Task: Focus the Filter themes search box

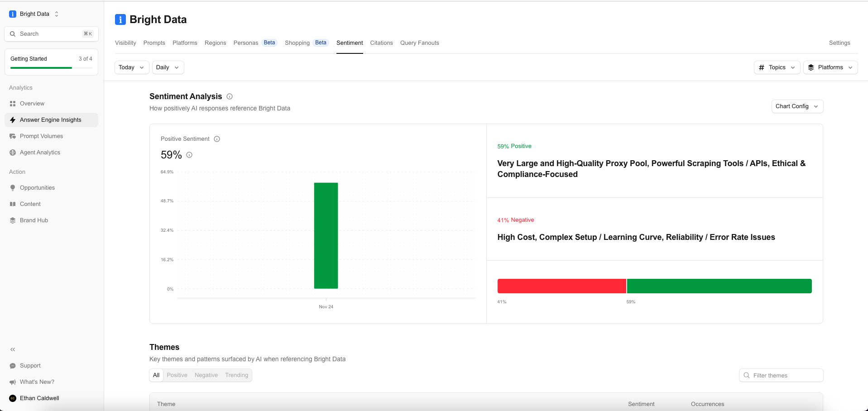Action: 781,375
